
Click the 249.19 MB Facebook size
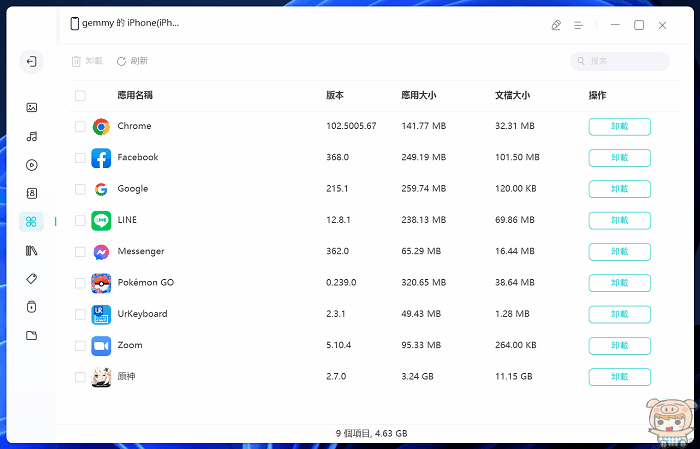pos(424,157)
